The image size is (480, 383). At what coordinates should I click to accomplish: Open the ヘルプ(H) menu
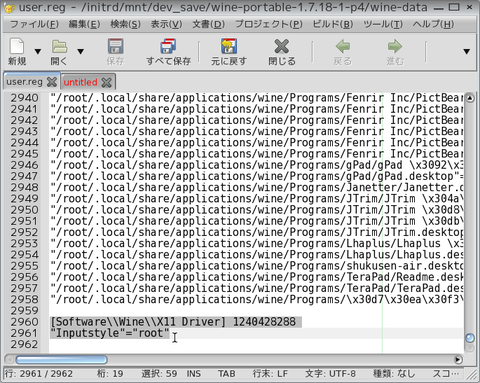[x=433, y=24]
